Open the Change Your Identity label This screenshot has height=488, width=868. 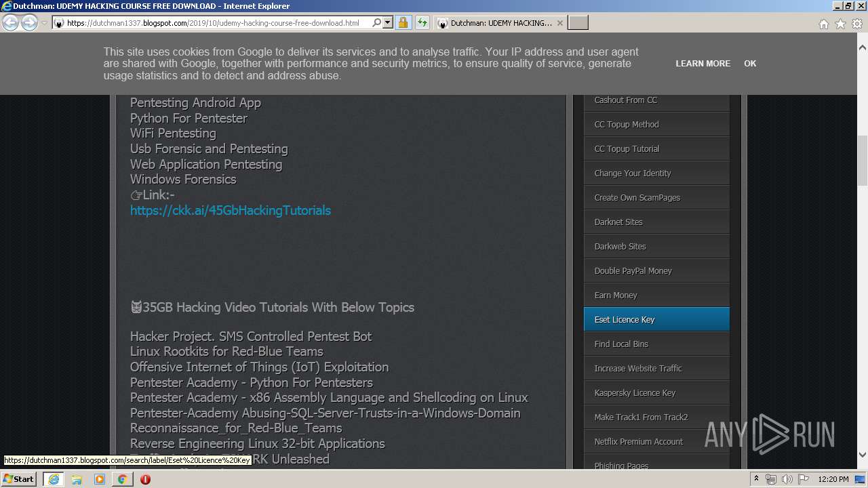click(x=656, y=174)
